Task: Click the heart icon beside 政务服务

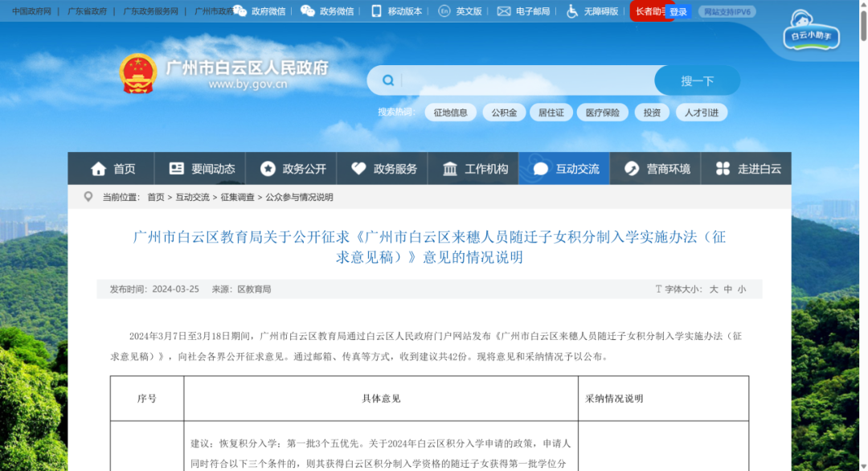Action: [358, 168]
